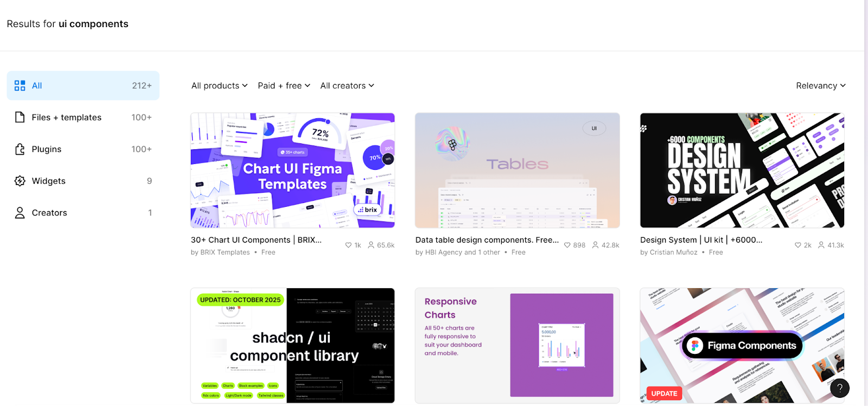Like Design System UI kit heart icon

tap(798, 245)
